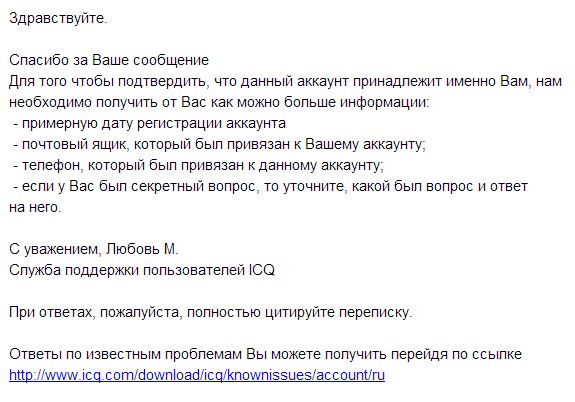Click the text "на него."
Image resolution: width=575 pixels, height=402 pixels.
[x=35, y=208]
